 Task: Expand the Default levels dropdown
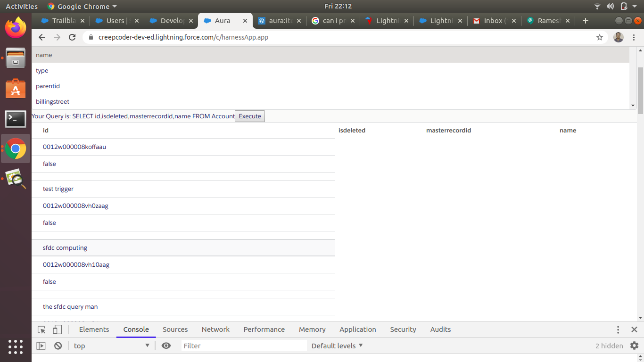(x=337, y=346)
